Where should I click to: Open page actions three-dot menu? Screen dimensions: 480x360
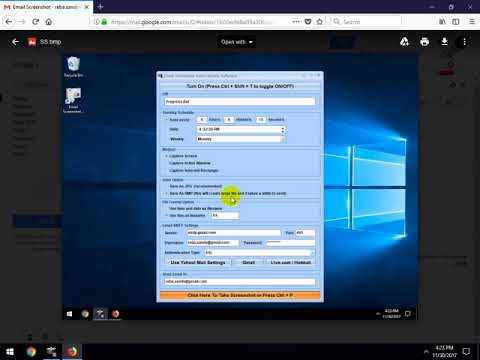pos(296,22)
